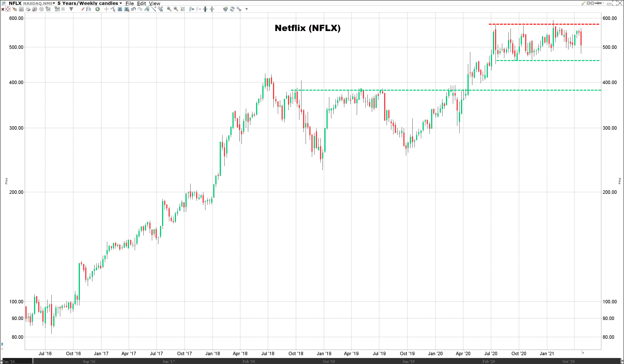Click the refresh arrows icon
The height and width of the screenshot is (364, 624).
tap(232, 9)
